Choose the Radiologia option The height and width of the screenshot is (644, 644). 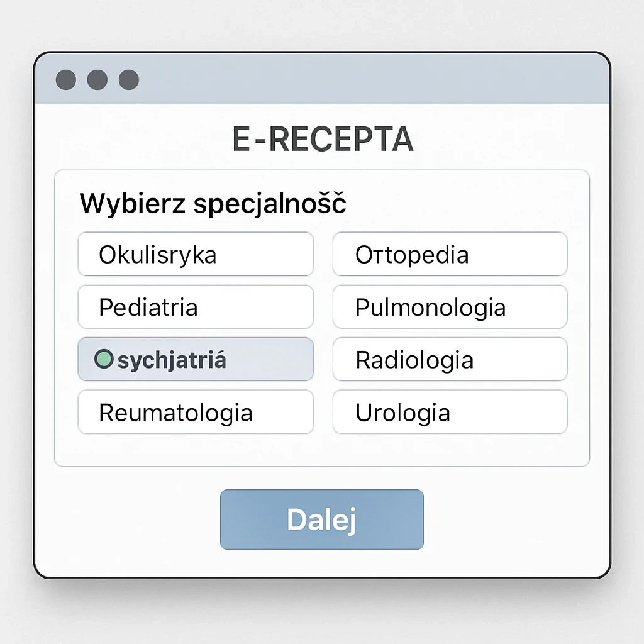(x=450, y=360)
